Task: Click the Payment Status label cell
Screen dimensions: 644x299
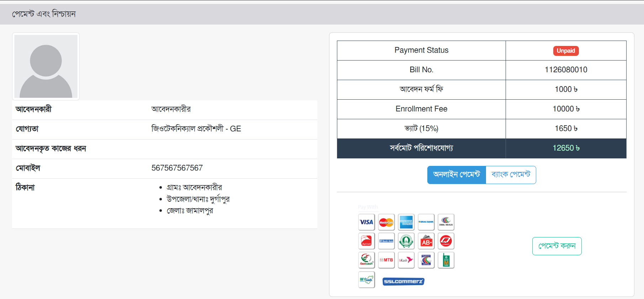Action: pyautogui.click(x=421, y=51)
